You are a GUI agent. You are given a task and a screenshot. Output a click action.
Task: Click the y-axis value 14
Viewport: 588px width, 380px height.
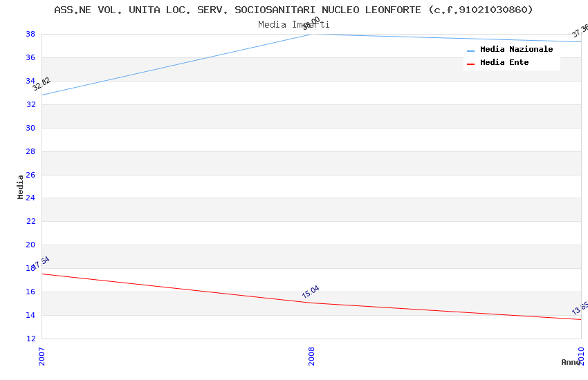click(x=30, y=315)
